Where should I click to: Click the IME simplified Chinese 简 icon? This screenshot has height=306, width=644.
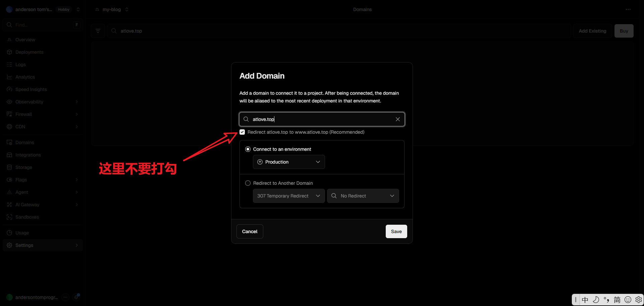(x=617, y=300)
